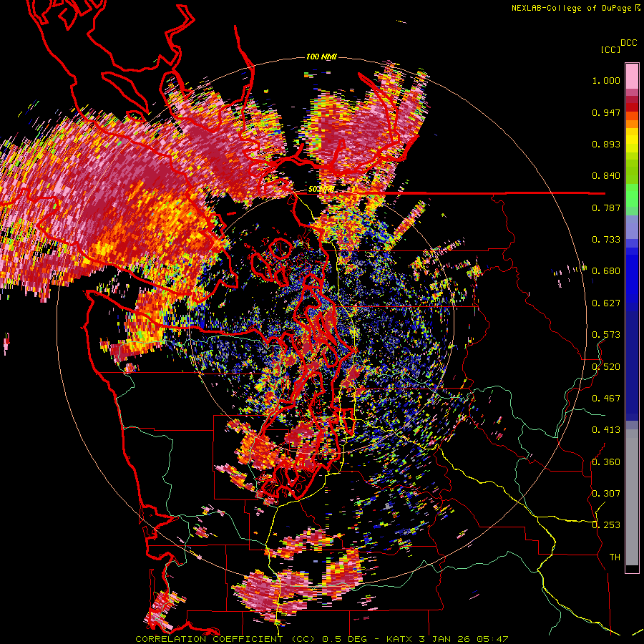Click the 0.253 scale value

(x=606, y=525)
